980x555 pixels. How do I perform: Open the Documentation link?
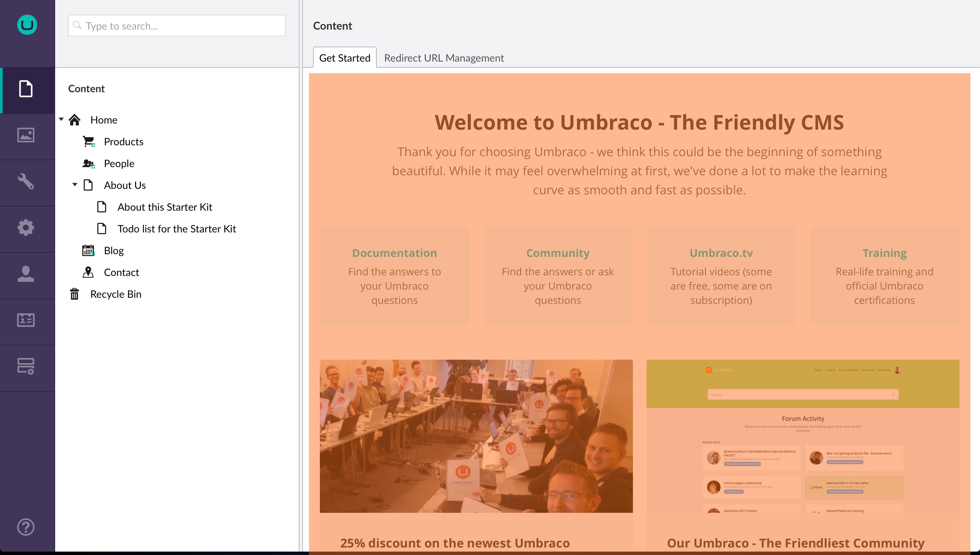click(394, 253)
